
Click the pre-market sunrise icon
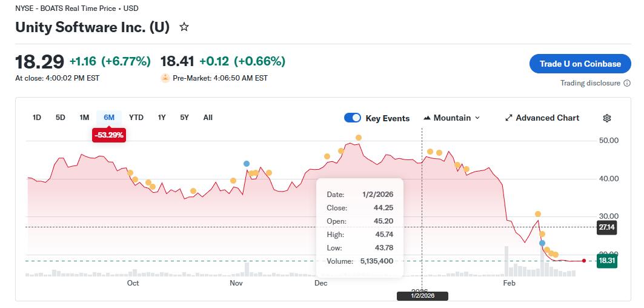(x=165, y=78)
